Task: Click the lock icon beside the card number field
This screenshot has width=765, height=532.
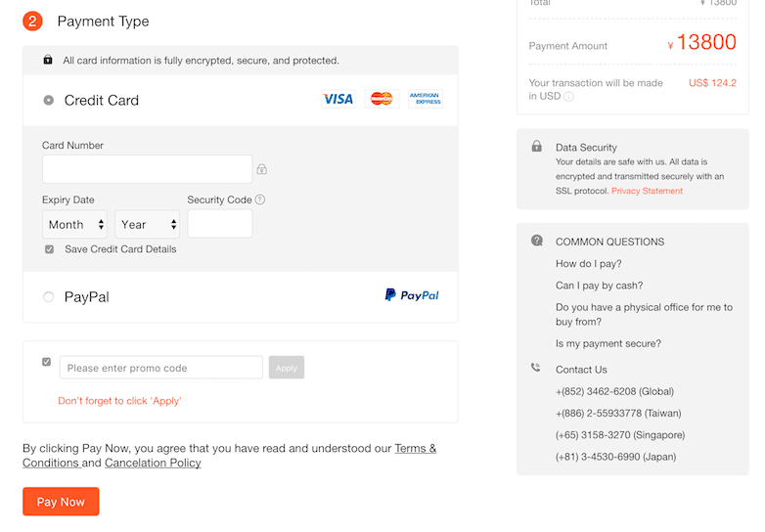Action: pos(261,169)
